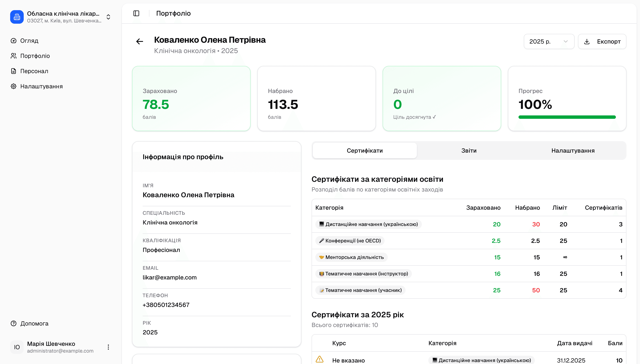Open the Сертифікати tab
The image size is (640, 364).
click(x=364, y=150)
